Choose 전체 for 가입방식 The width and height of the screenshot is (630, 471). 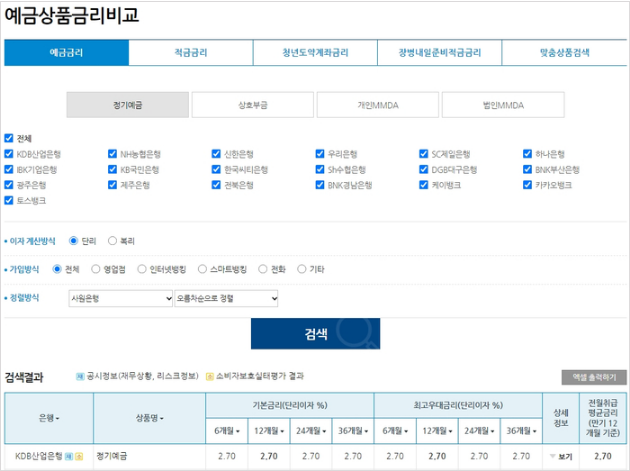(57, 269)
